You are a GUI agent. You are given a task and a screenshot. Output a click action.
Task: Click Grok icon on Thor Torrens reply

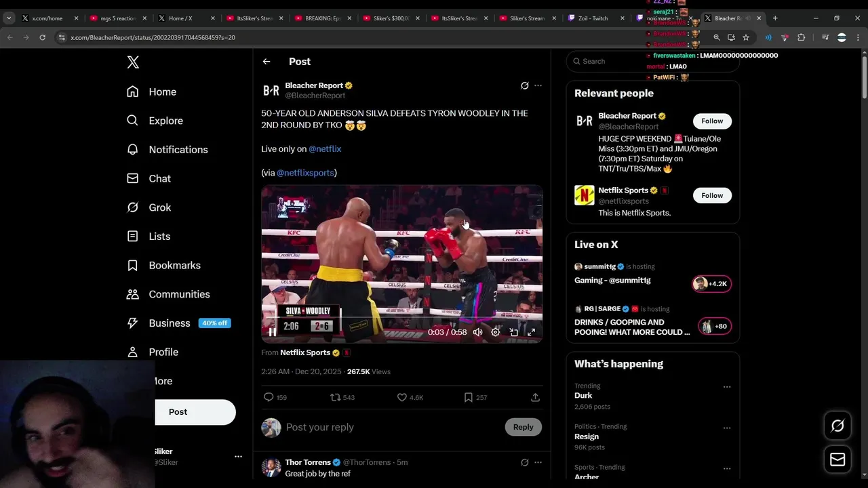point(524,462)
